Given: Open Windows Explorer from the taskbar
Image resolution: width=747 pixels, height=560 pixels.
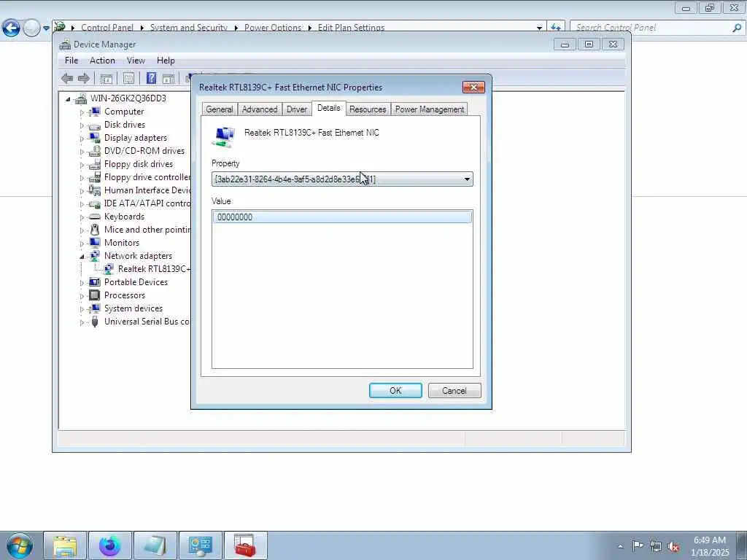Looking at the screenshot, I should 65,545.
